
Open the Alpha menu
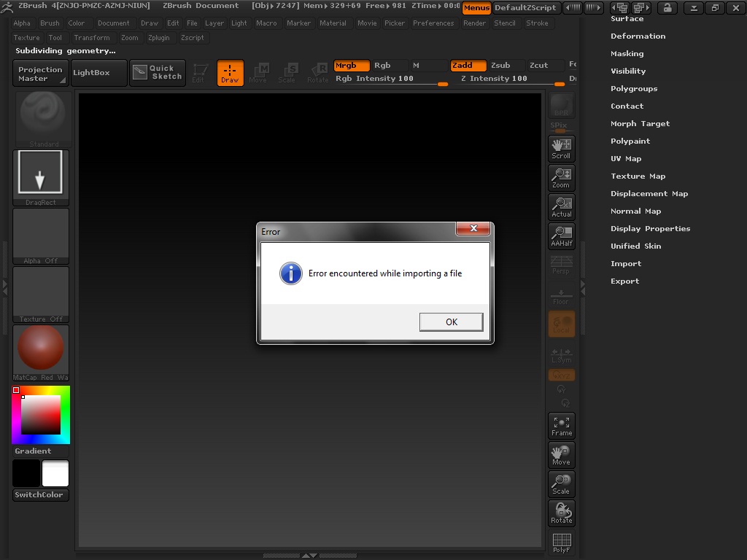click(x=22, y=23)
